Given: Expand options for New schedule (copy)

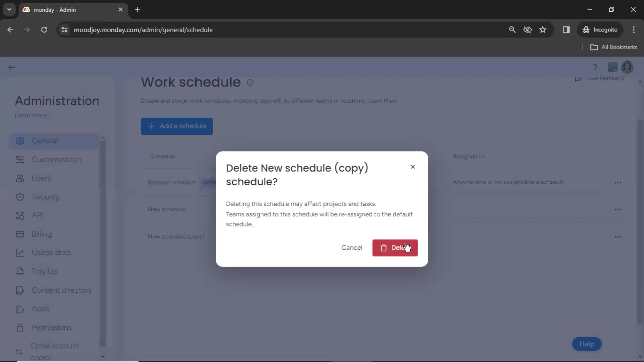Looking at the screenshot, I should 618,236.
